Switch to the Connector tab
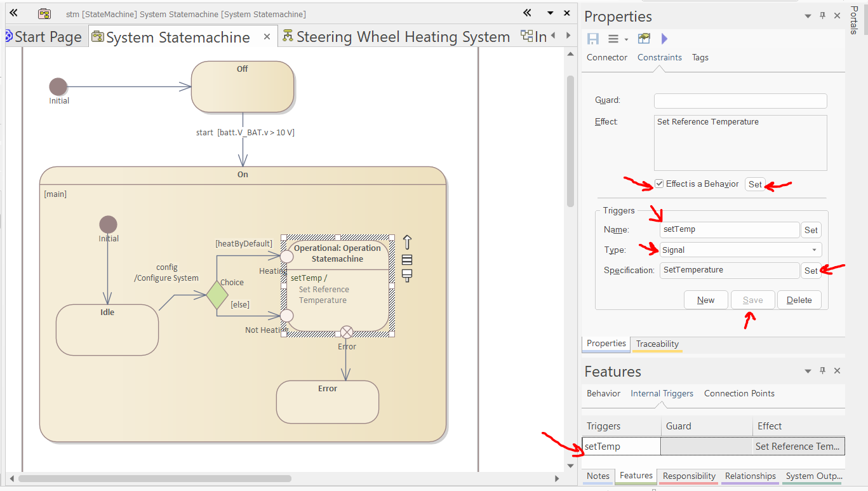 click(606, 57)
